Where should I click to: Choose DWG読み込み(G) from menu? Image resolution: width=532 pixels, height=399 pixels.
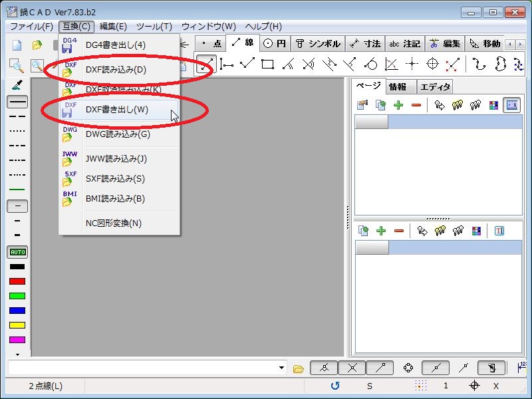[x=120, y=134]
